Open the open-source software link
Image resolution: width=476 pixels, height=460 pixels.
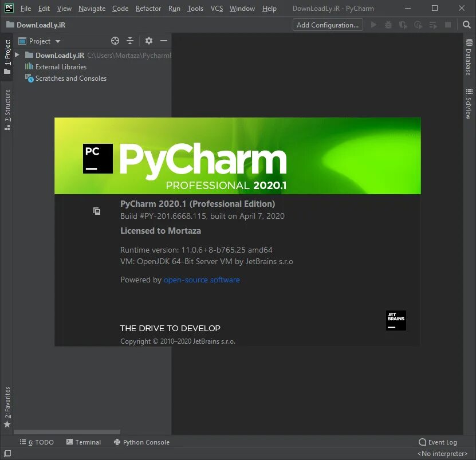[202, 280]
